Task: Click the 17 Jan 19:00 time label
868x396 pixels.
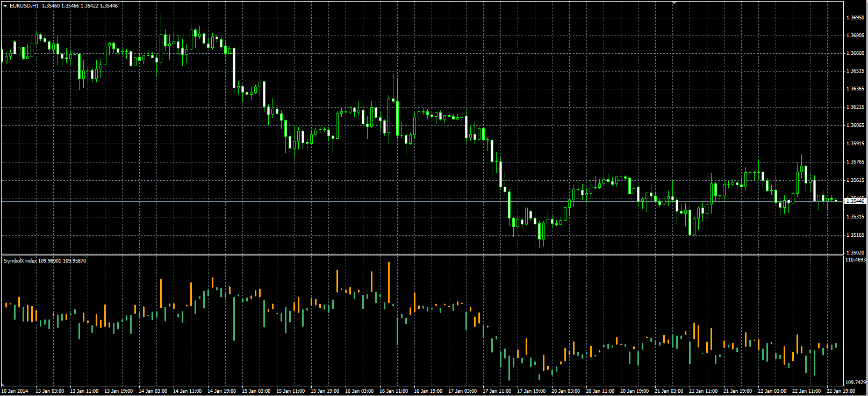Action: point(531,391)
